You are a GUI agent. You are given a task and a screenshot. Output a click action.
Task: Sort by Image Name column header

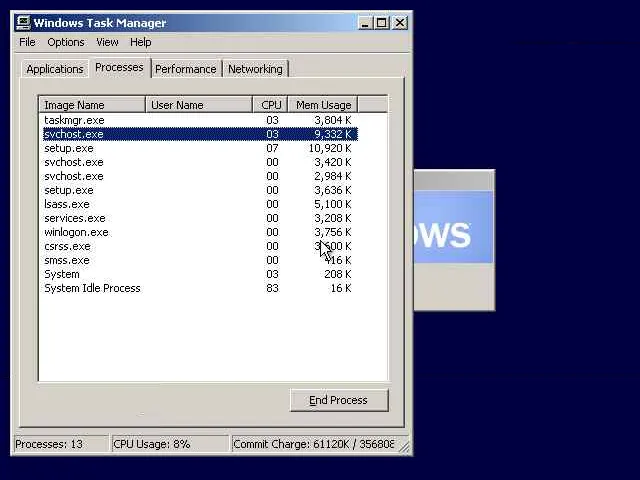pos(92,105)
